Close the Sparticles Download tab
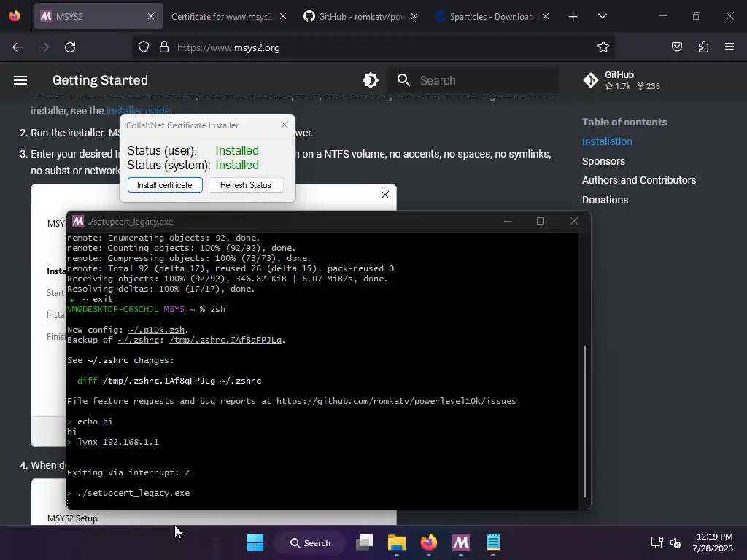Image resolution: width=747 pixels, height=560 pixels. coord(546,16)
